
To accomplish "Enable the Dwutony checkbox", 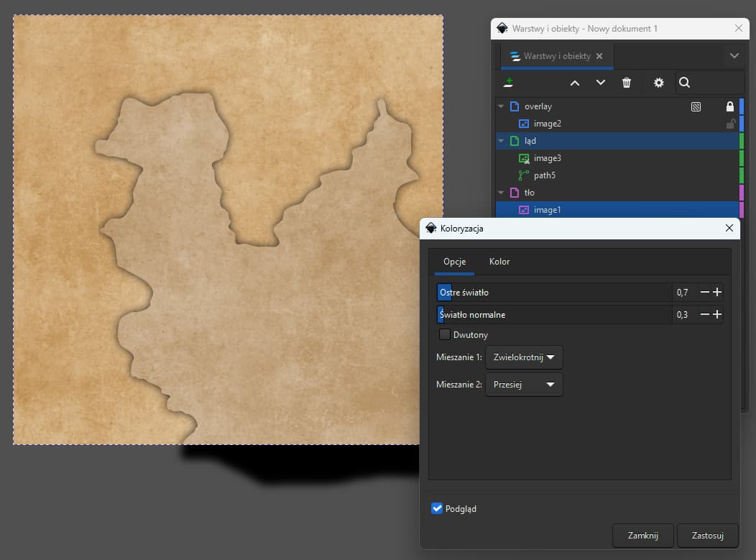I will click(x=445, y=334).
